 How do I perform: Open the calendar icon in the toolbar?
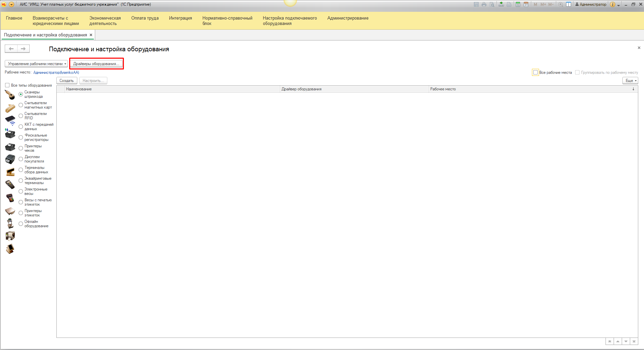526,4
